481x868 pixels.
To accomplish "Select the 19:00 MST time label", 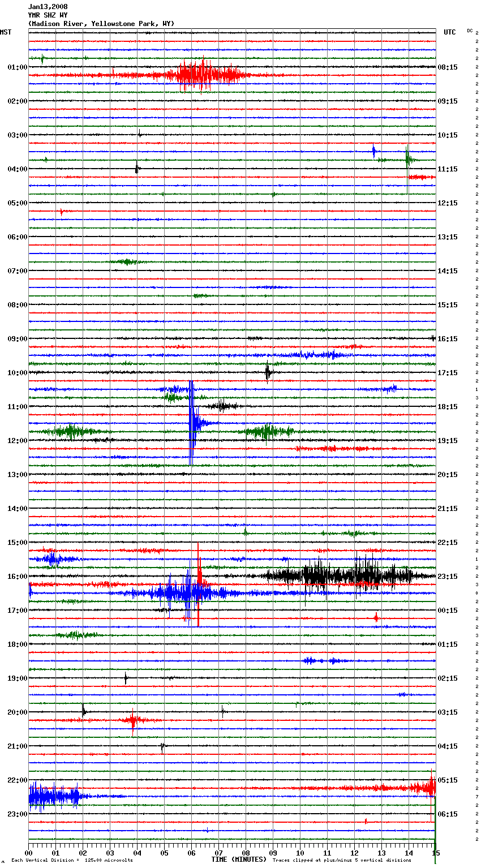I will click(x=17, y=678).
